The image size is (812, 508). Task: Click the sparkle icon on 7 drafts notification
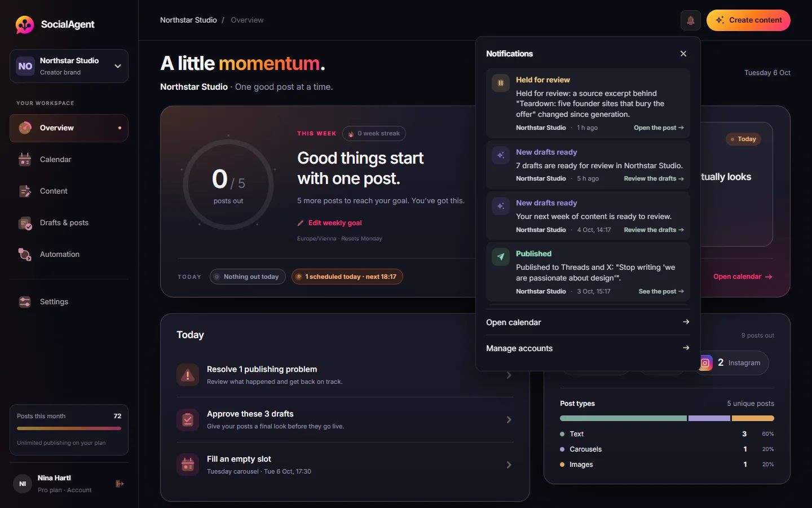[501, 155]
